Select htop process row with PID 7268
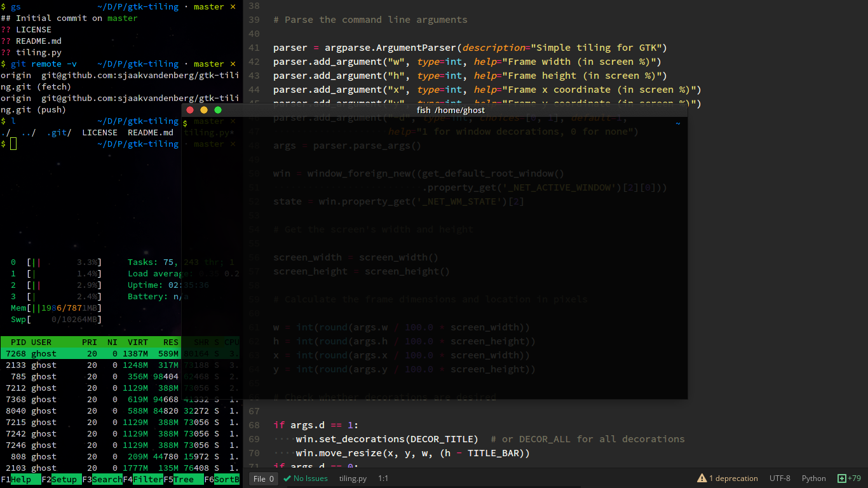868x488 pixels. [120, 354]
